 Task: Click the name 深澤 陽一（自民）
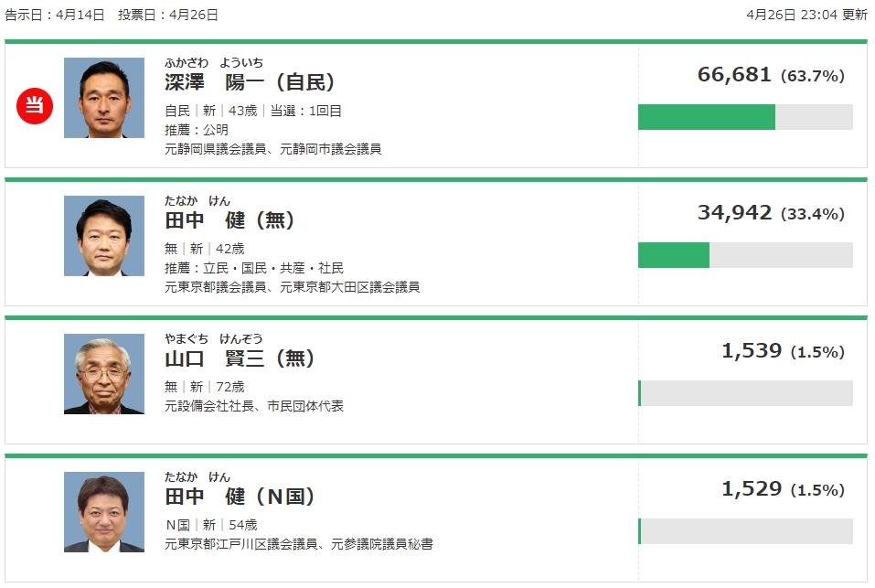250,82
